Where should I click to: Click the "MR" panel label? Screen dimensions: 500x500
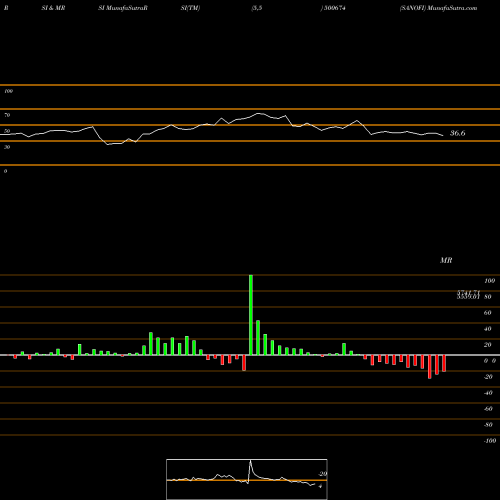point(446,260)
